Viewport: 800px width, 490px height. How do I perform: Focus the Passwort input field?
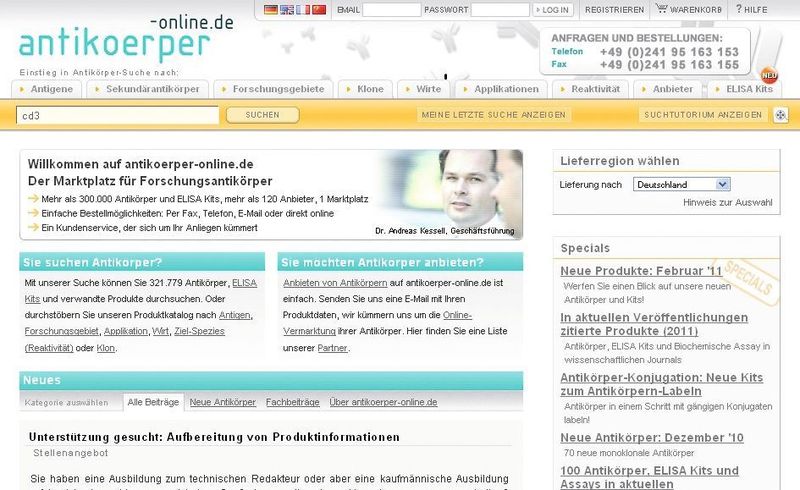pyautogui.click(x=500, y=10)
